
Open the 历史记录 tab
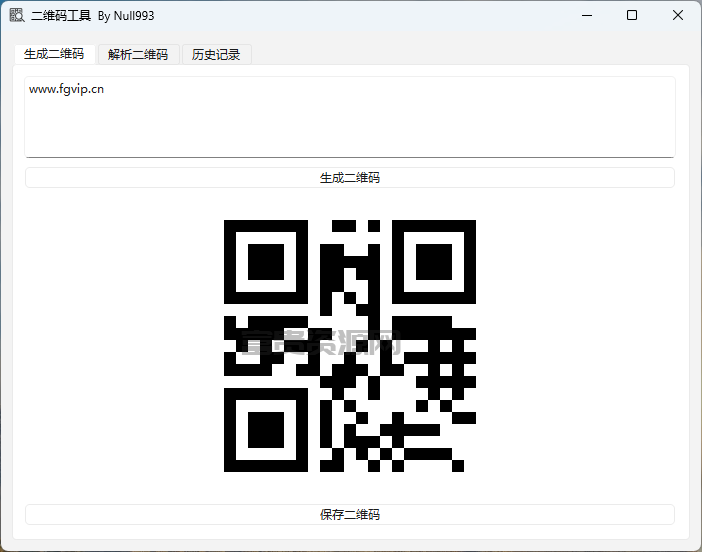point(216,55)
